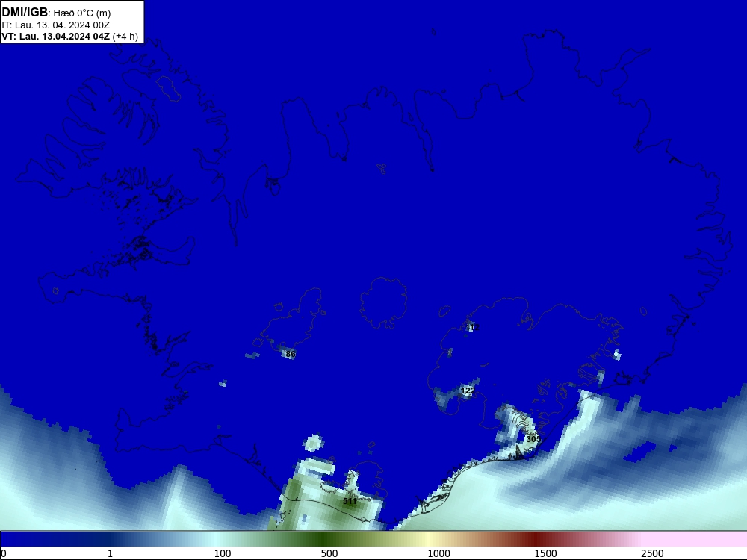This screenshot has height=560, width=747.
Task: Click the legend tick label '1'
Action: pyautogui.click(x=110, y=553)
